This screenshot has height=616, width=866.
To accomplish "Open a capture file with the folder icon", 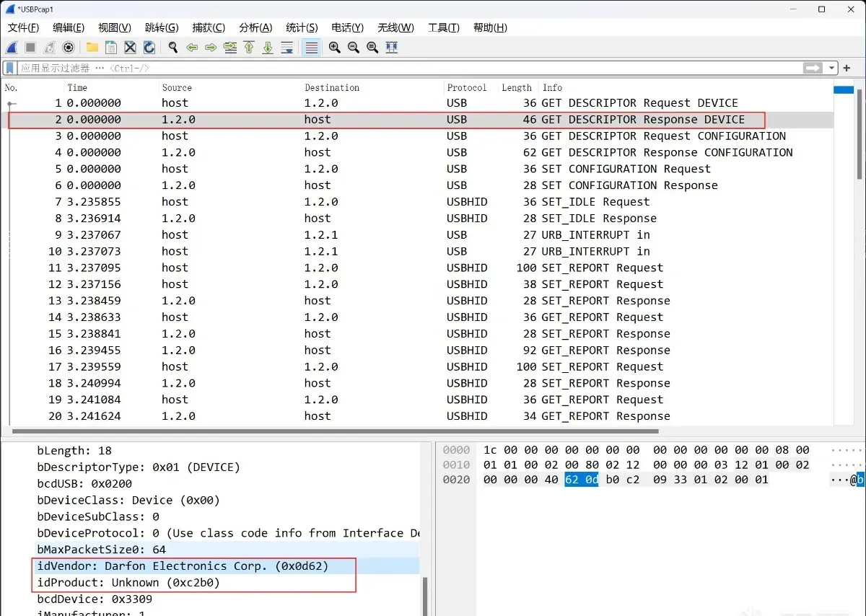I will (x=92, y=48).
